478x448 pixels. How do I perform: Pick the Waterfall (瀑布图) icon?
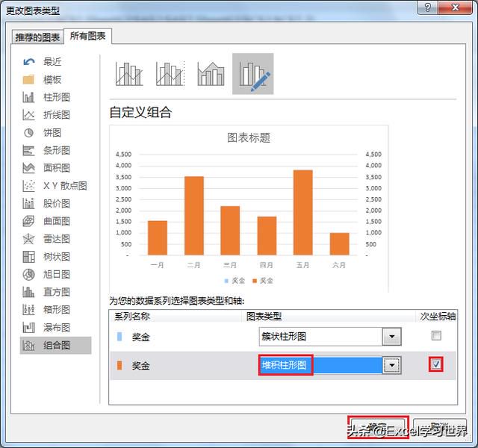click(x=28, y=328)
